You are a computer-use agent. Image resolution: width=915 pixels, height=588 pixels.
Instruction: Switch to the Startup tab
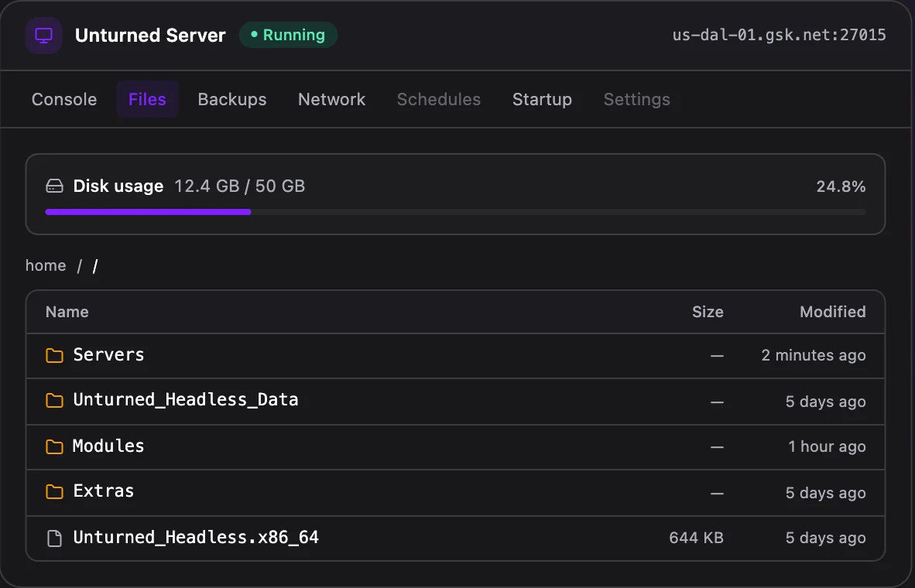coord(542,99)
